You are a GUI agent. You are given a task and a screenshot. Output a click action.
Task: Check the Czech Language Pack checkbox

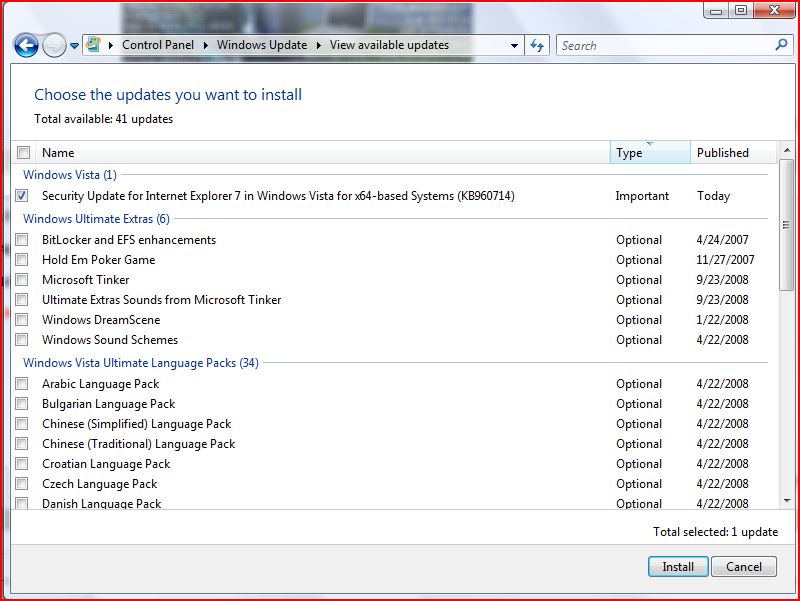tap(22, 483)
